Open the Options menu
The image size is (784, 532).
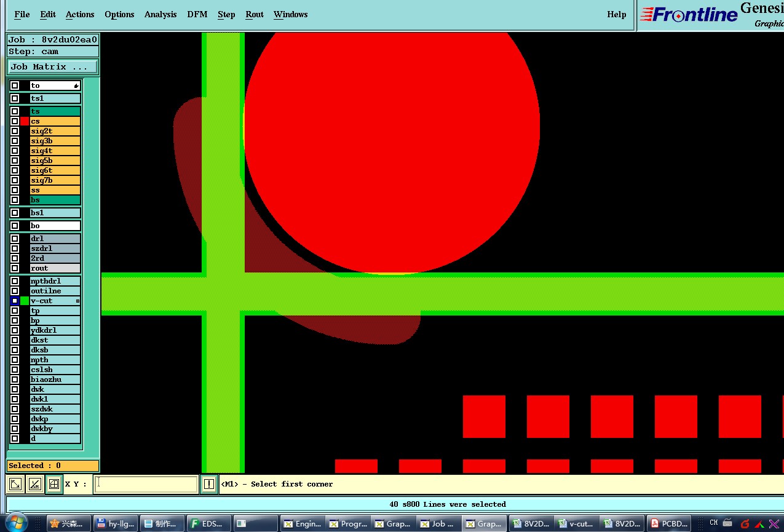(119, 14)
